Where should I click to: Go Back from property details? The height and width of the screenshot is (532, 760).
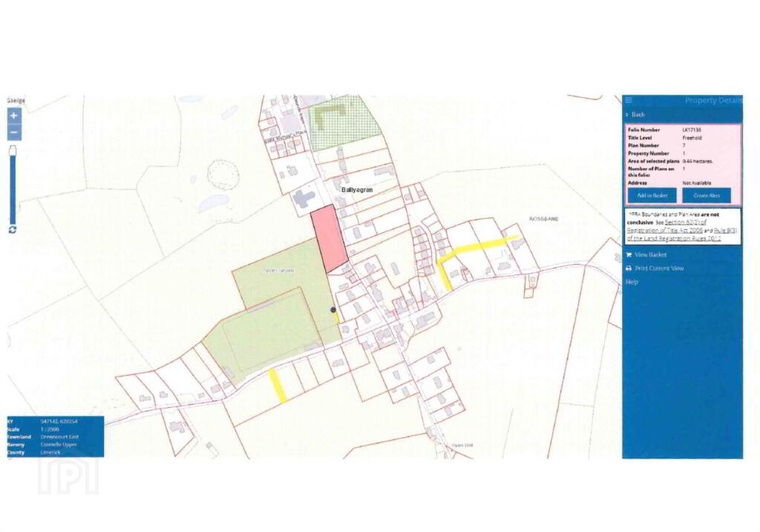(638, 115)
